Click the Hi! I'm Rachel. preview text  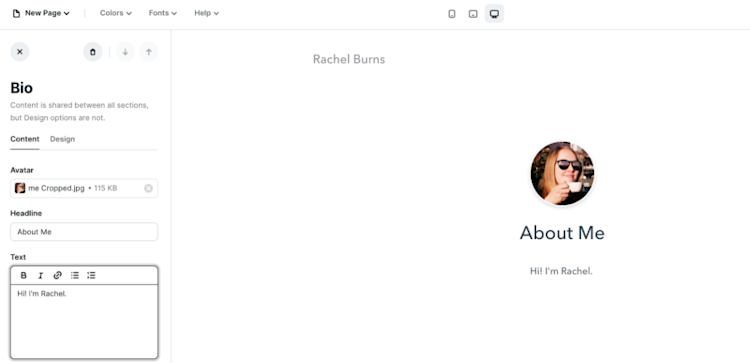coord(561,271)
